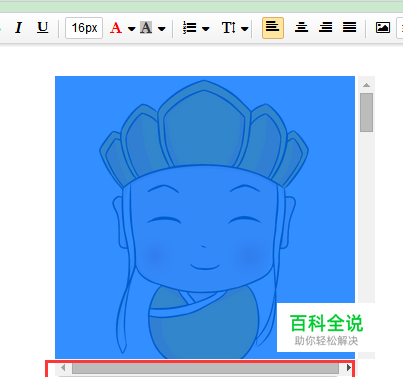
Task: Click the horizontal scrollbar left arrow
Action: [63, 368]
